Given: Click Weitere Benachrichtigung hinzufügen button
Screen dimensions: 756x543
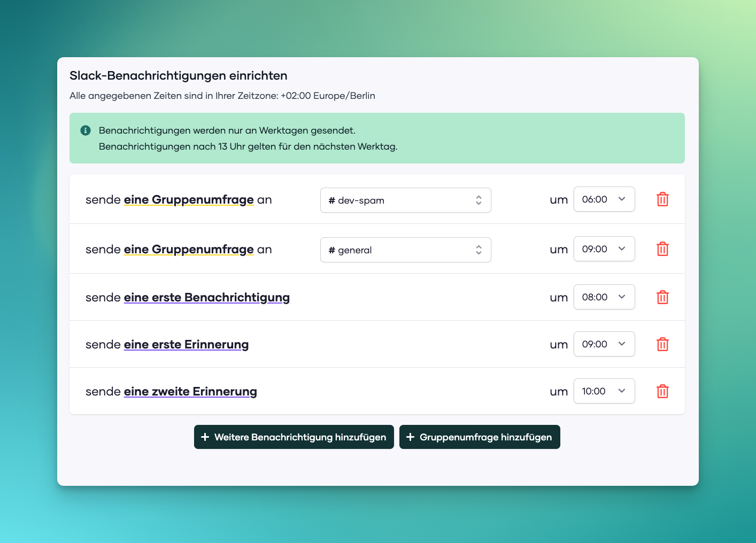Looking at the screenshot, I should 294,437.
